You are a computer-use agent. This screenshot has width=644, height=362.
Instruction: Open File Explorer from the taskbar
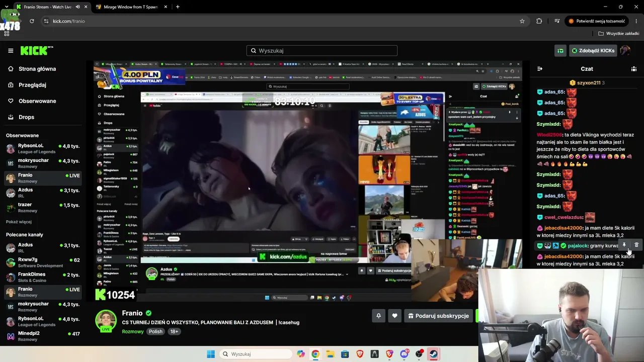pyautogui.click(x=330, y=354)
